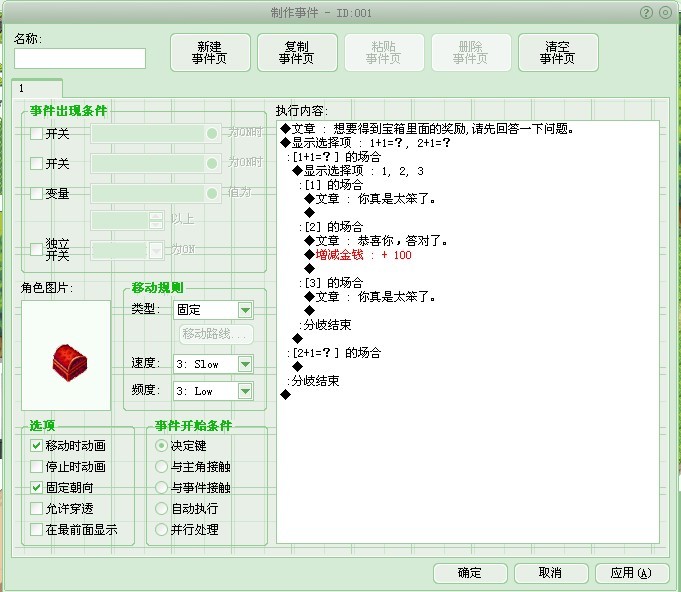Select 与事件接触 start condition
The image size is (681, 592).
pyautogui.click(x=161, y=487)
